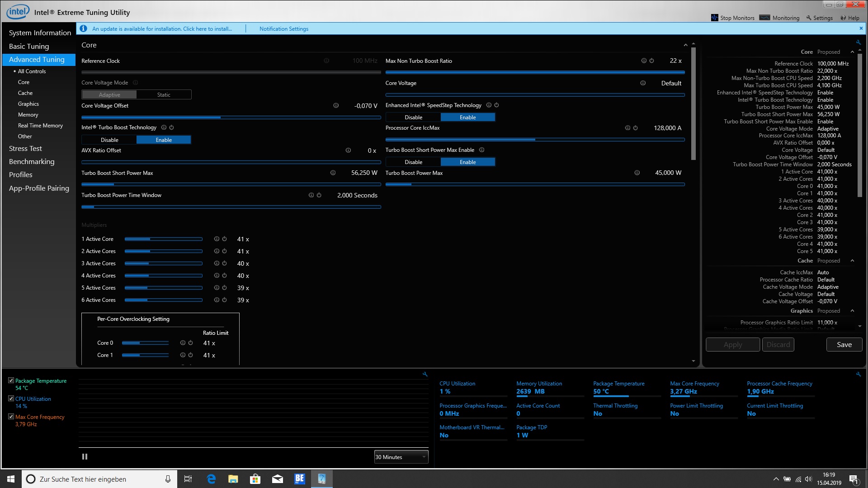Screen dimensions: 868x488
Task: Click reset icon for 1 Active Core multiplier
Action: tap(224, 239)
